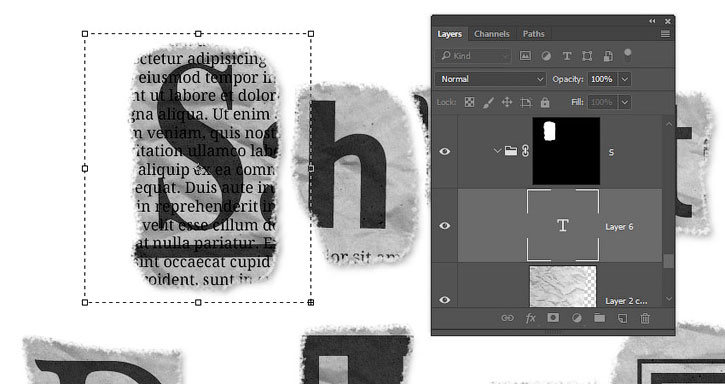Click the Opacity 100% value field
This screenshot has width=725, height=384.
pos(602,79)
